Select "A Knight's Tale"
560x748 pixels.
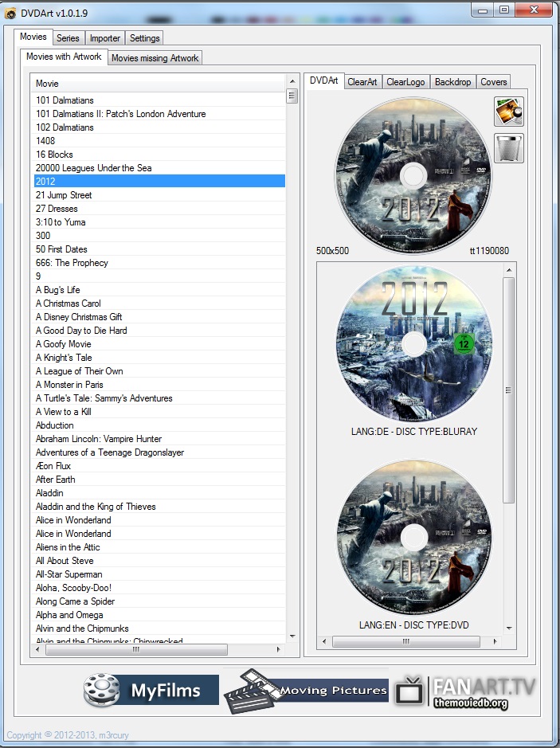coord(160,358)
